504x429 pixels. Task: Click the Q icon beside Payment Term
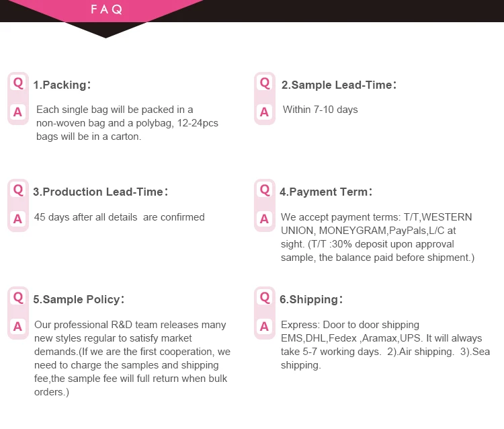pos(265,190)
